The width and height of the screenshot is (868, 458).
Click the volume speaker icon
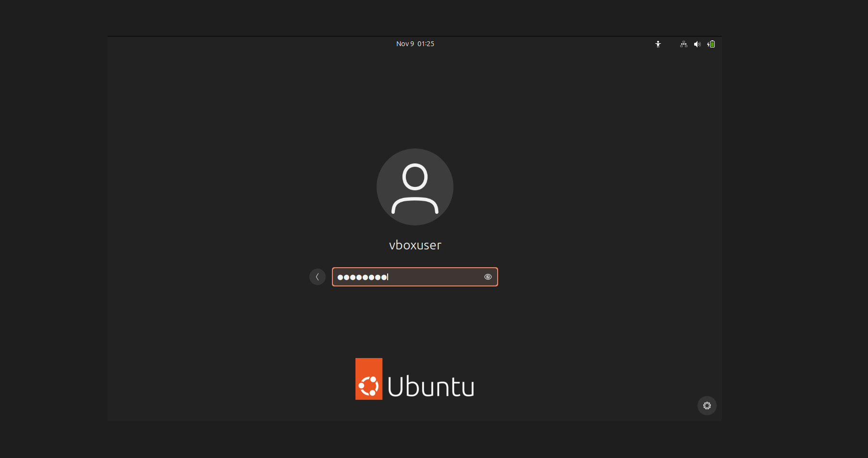(697, 44)
